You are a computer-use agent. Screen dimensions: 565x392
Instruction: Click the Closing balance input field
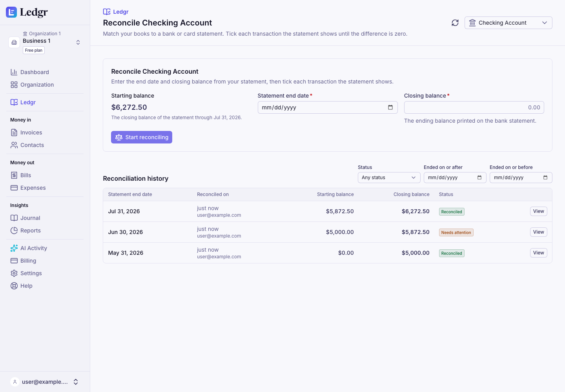coord(474,107)
